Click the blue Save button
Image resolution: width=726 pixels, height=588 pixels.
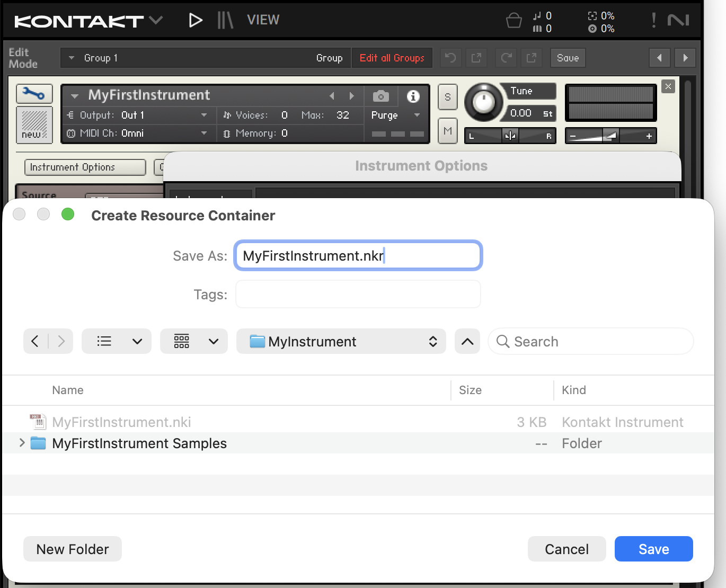(x=653, y=549)
